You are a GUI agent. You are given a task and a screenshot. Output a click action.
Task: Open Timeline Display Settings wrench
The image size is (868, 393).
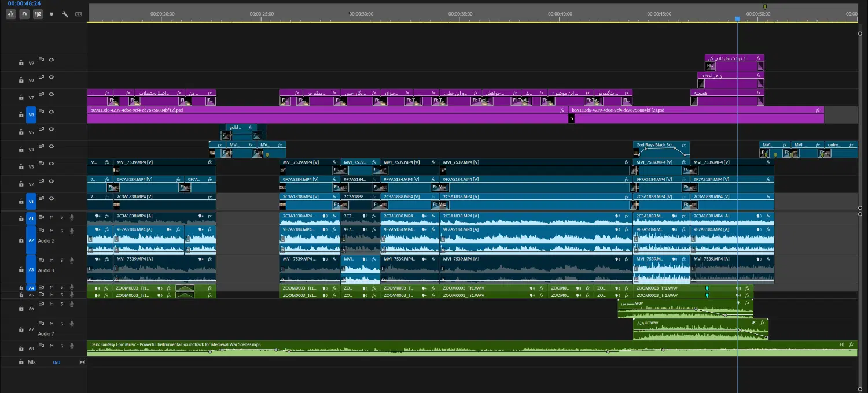pos(65,14)
